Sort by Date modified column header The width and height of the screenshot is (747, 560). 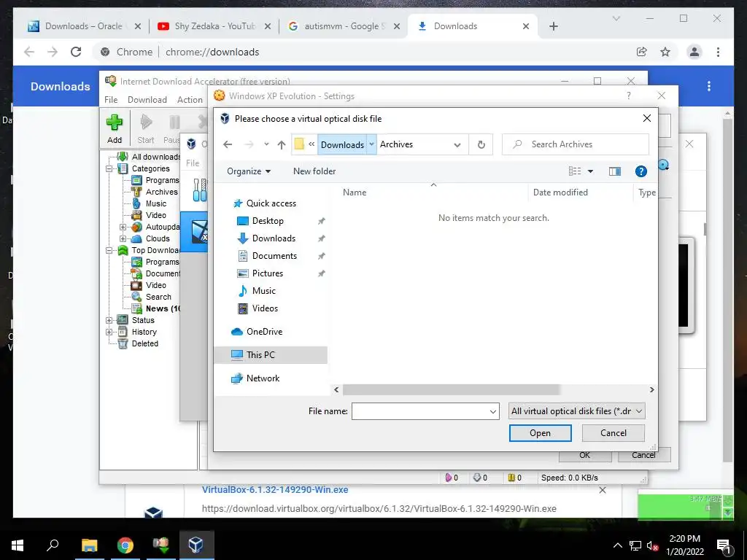[x=560, y=192]
